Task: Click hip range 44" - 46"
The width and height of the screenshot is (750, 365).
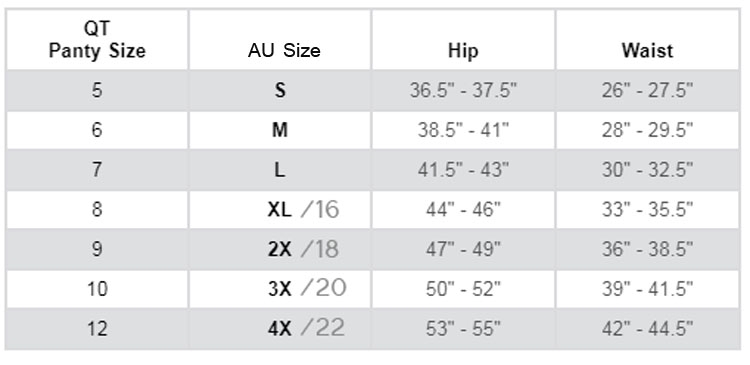Action: (x=463, y=210)
